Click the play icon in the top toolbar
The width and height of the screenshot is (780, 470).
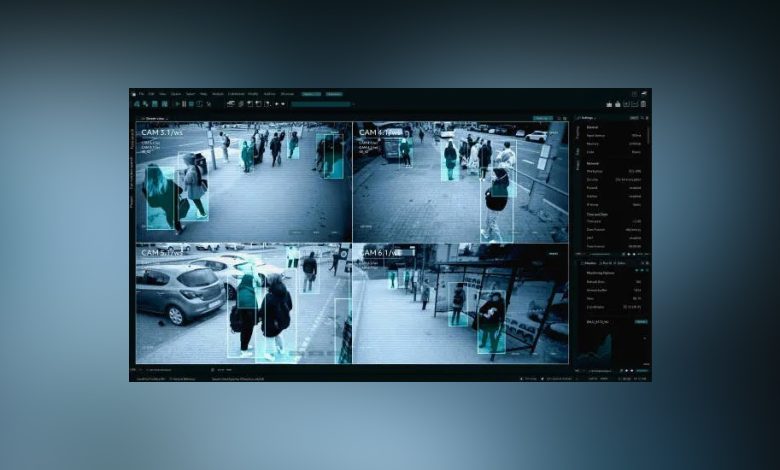point(178,104)
